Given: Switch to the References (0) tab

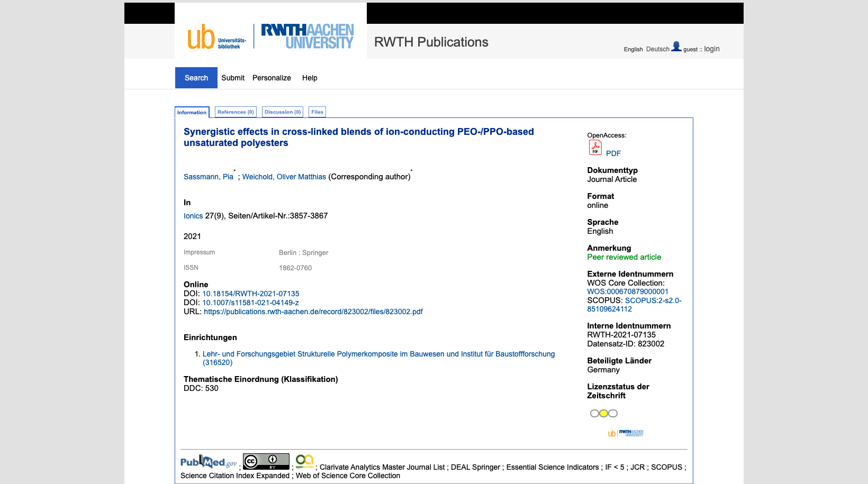Looking at the screenshot, I should (236, 112).
